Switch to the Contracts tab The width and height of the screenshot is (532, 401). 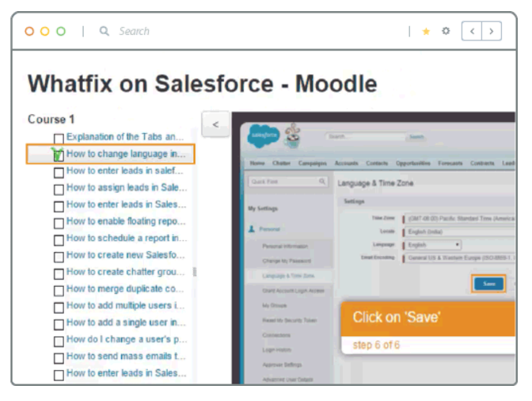coord(482,163)
